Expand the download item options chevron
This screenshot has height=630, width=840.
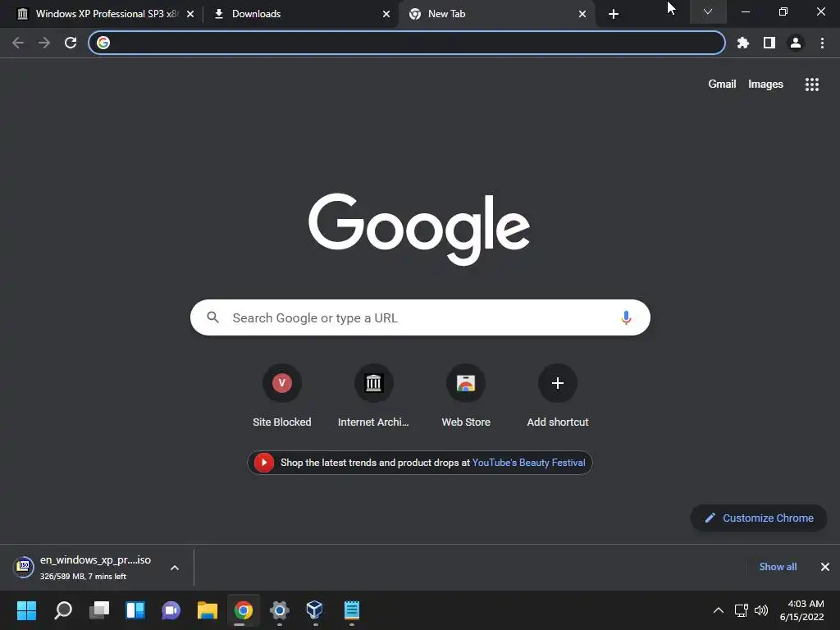[175, 568]
